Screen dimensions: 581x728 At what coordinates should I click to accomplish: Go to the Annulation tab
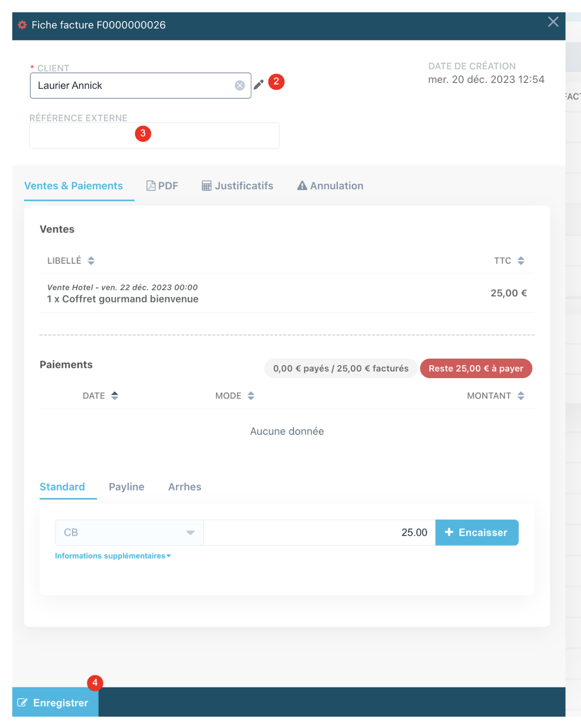coord(330,186)
